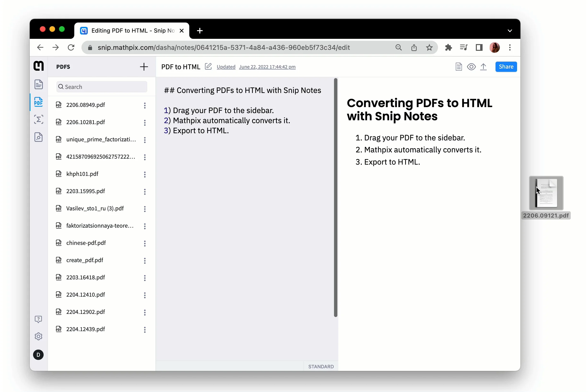The height and width of the screenshot is (392, 588).
Task: Click the export upload arrow icon
Action: 484,67
